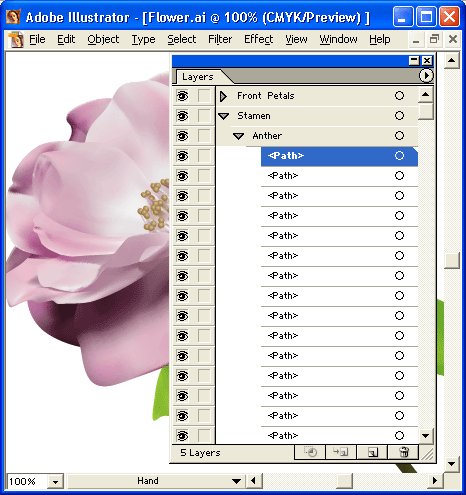Click the Delete Selection trash icon
Viewport: 466px width, 495px height.
click(x=403, y=452)
